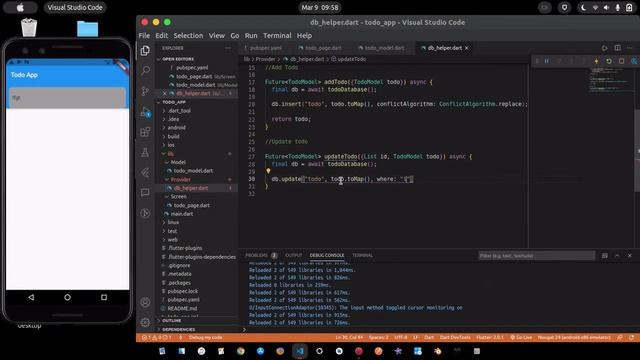640x360 pixels.
Task: Open the Help menu
Action: tap(304, 36)
